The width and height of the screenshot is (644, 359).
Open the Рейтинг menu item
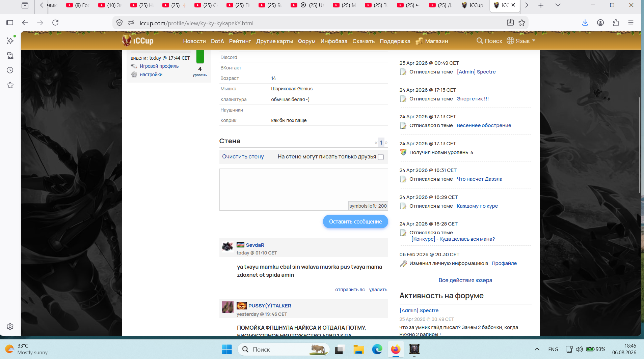coord(240,41)
